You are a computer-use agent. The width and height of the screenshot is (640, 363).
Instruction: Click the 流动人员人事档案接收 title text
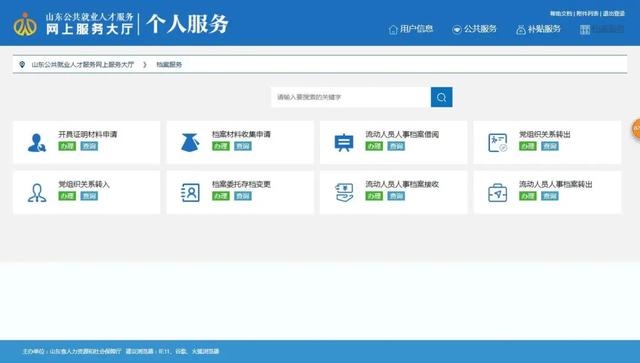click(x=402, y=184)
